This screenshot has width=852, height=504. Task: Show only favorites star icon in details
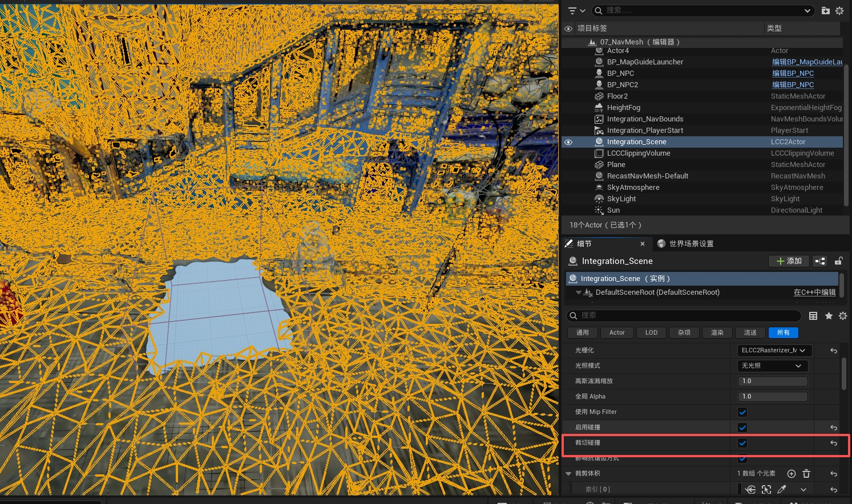[829, 316]
